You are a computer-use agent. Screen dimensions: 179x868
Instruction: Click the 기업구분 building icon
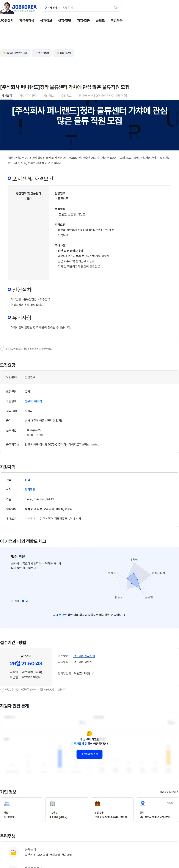point(52,804)
